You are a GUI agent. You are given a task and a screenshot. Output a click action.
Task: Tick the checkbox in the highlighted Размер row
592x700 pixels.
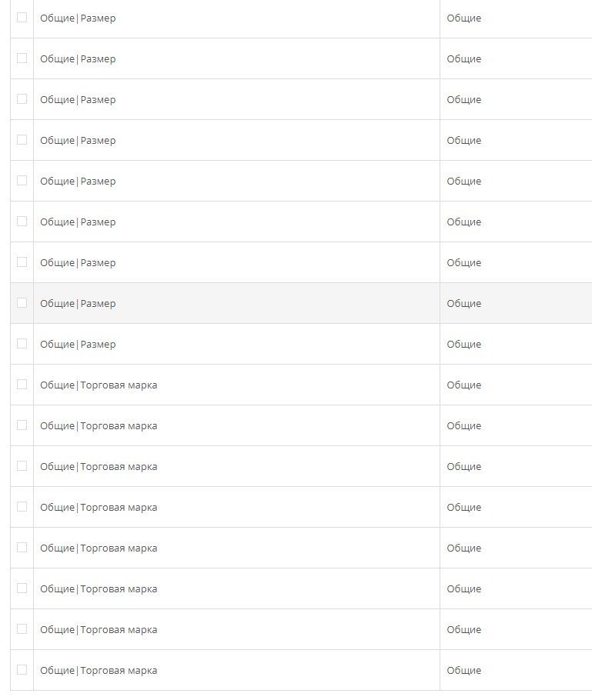[22, 302]
